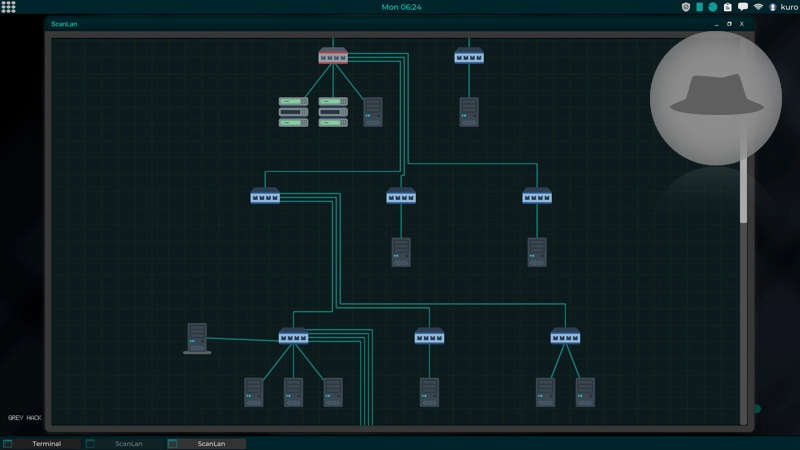Select leftmost computer under the three-computer switch
The height and width of the screenshot is (450, 800).
pyautogui.click(x=254, y=392)
